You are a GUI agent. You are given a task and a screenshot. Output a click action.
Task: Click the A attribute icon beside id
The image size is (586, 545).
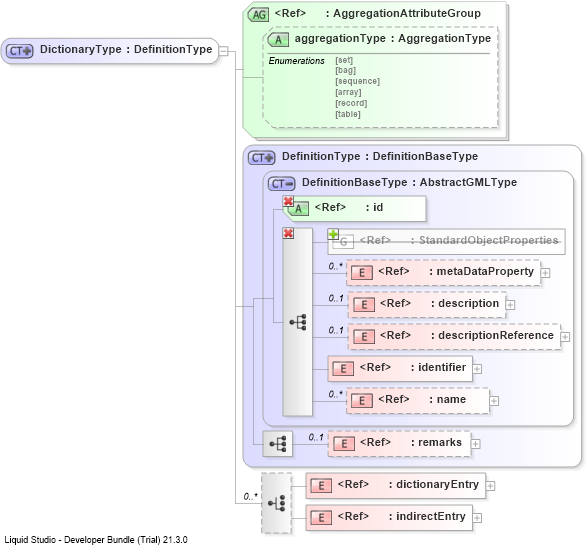(x=299, y=209)
